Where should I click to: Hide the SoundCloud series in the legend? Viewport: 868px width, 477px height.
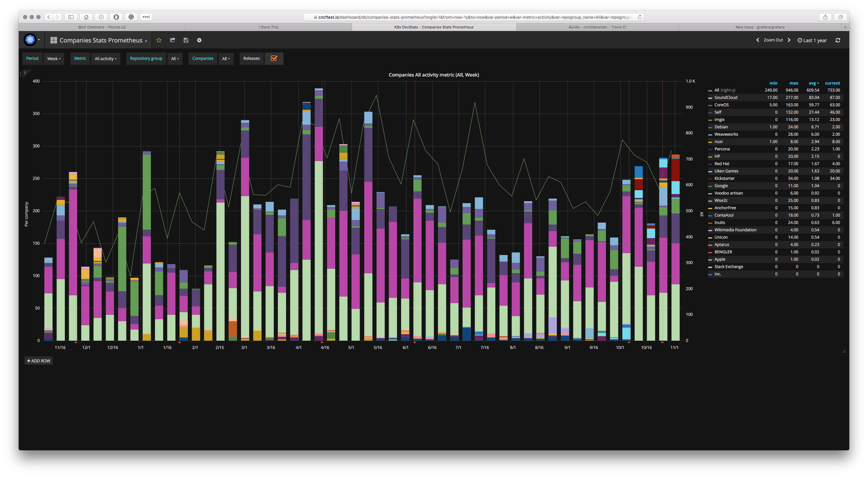click(726, 97)
